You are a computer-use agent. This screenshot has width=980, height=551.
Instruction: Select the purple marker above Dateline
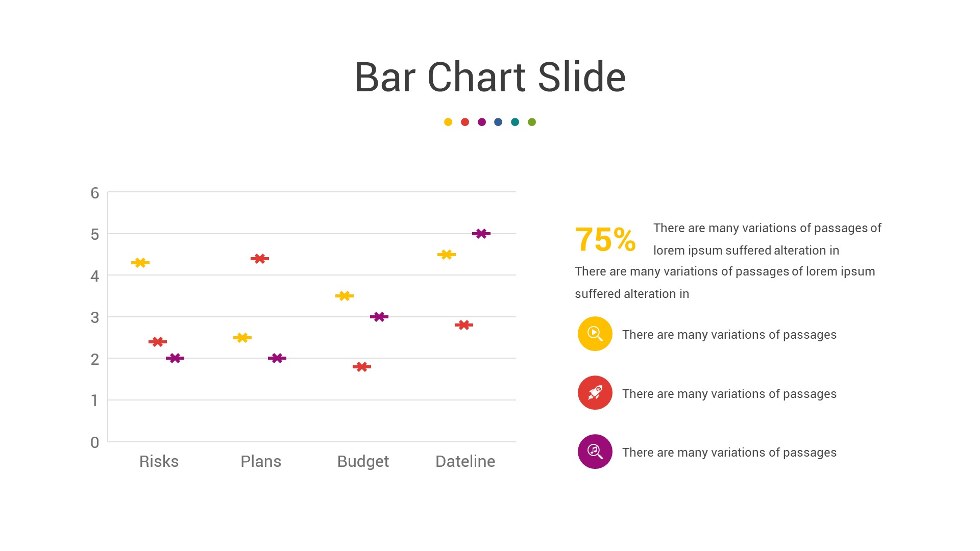coord(481,234)
